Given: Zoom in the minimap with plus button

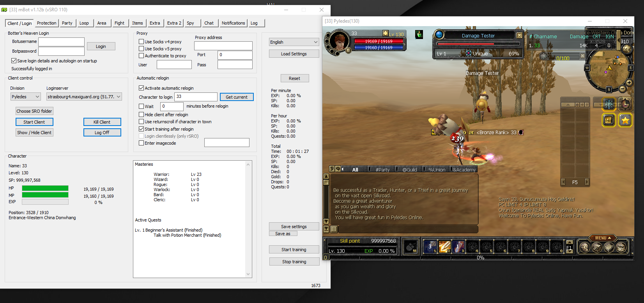Looking at the screenshot, I should pyautogui.click(x=629, y=83).
